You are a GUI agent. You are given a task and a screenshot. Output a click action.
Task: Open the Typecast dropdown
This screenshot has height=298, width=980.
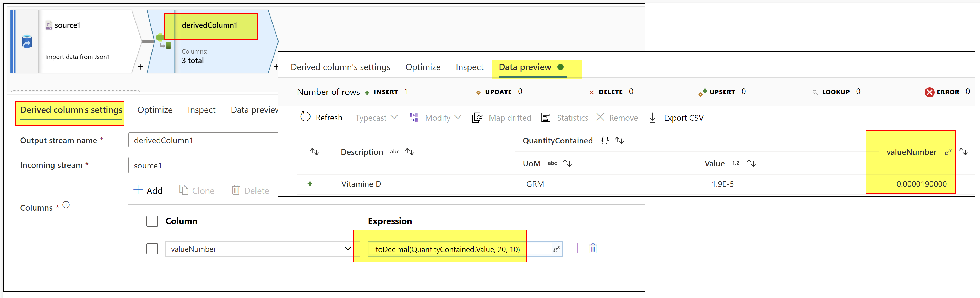[376, 117]
